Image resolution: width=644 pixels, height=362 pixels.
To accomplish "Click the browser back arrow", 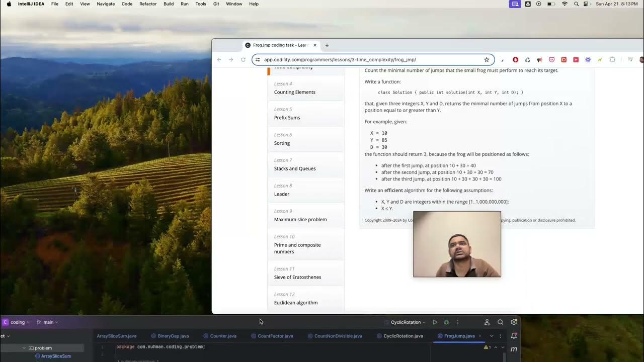I will pos(219,59).
